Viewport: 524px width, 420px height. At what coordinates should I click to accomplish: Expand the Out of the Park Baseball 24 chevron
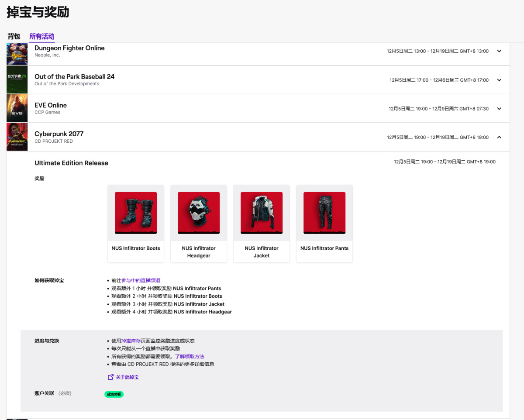[499, 80]
